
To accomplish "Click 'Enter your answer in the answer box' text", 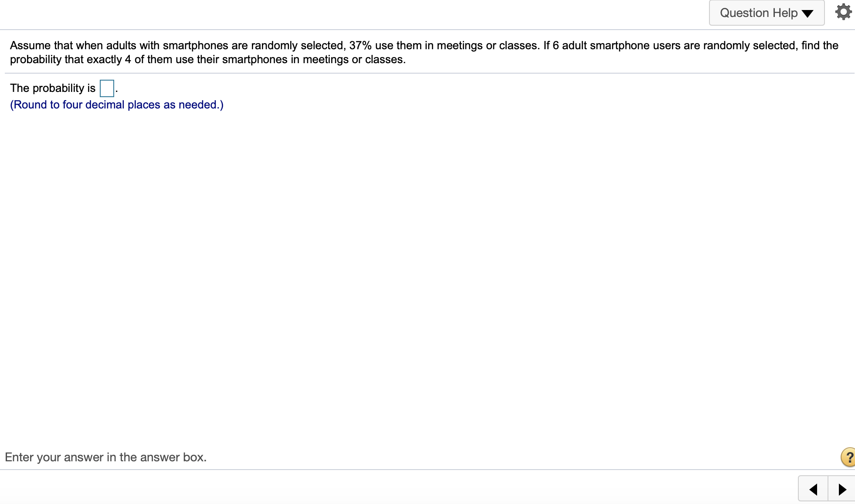I will tap(105, 457).
